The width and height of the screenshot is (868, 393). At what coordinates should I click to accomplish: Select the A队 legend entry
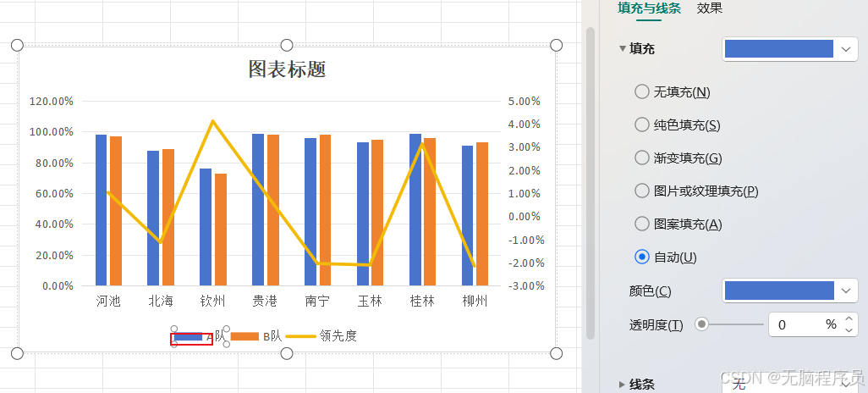click(200, 336)
